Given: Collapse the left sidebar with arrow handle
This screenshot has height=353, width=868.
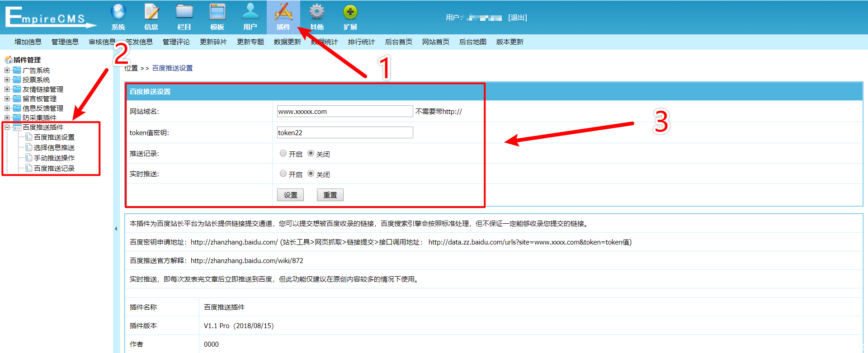Looking at the screenshot, I should click(116, 229).
